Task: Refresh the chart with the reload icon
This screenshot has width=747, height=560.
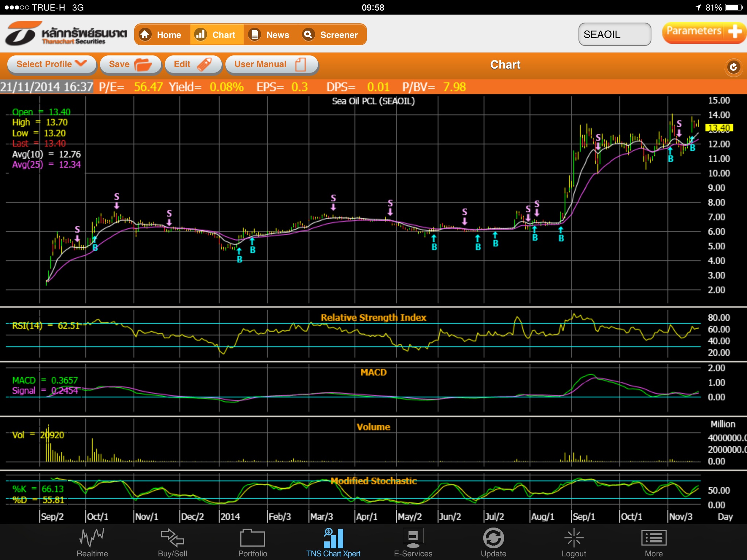Action: click(x=734, y=67)
